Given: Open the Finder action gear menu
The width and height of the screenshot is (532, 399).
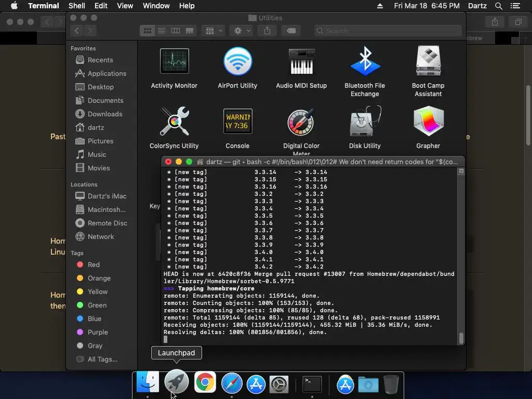Looking at the screenshot, I should pyautogui.click(x=242, y=31).
